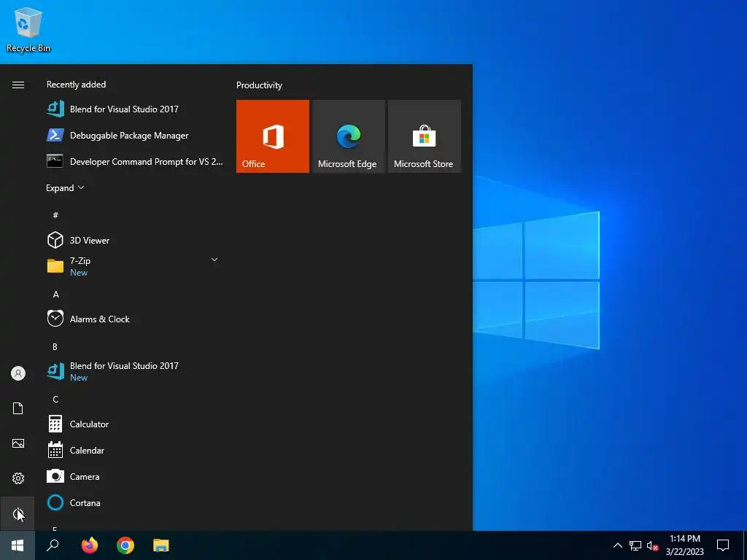747x560 pixels.
Task: Open Debuggable Package Manager
Action: tap(135, 135)
